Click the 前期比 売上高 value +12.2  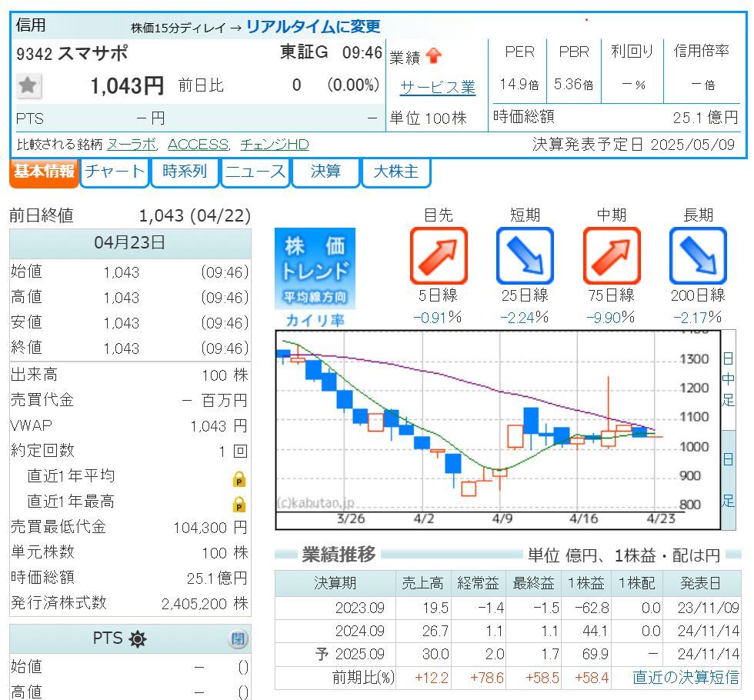coord(432,678)
